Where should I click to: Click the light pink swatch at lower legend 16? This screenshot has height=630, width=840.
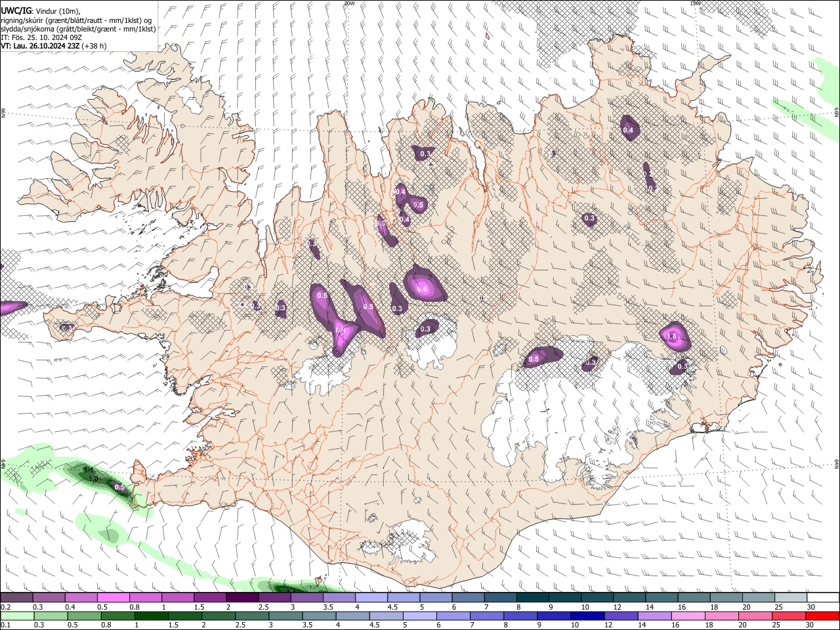[688, 616]
